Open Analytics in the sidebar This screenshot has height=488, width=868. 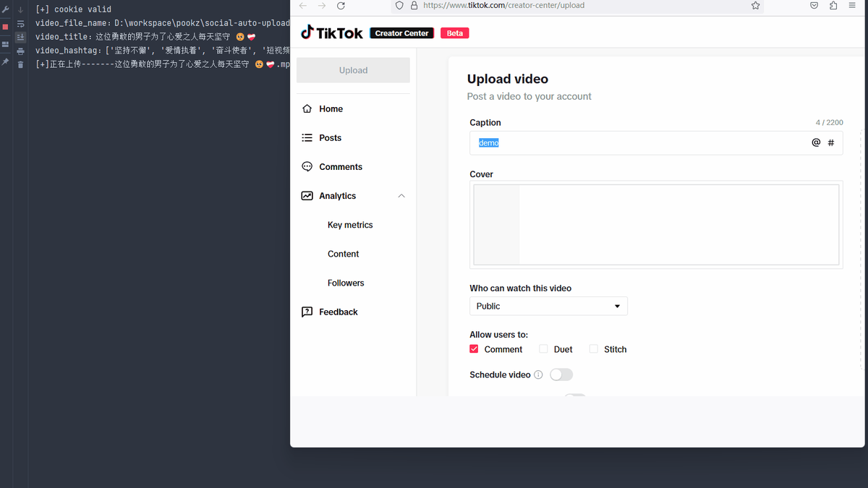(x=337, y=196)
